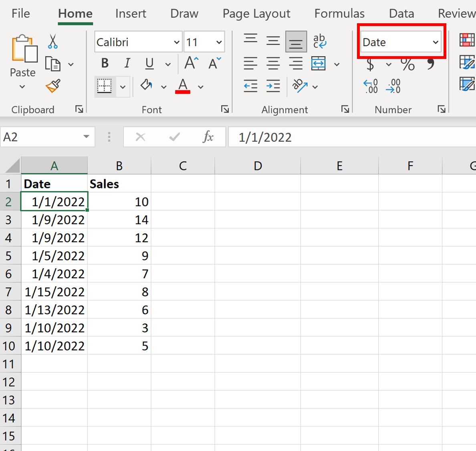Click the Select All corner triangle
Image resolution: width=476 pixels, height=451 pixels.
click(12, 166)
